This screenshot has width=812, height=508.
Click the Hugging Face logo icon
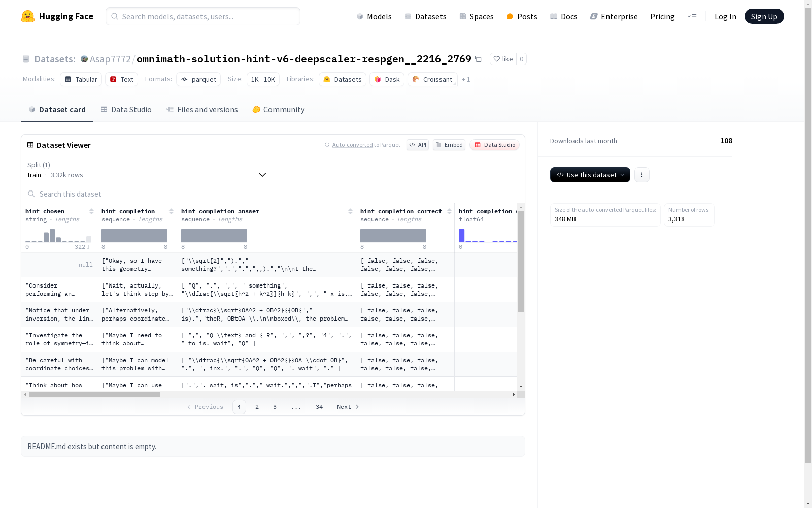(x=28, y=16)
